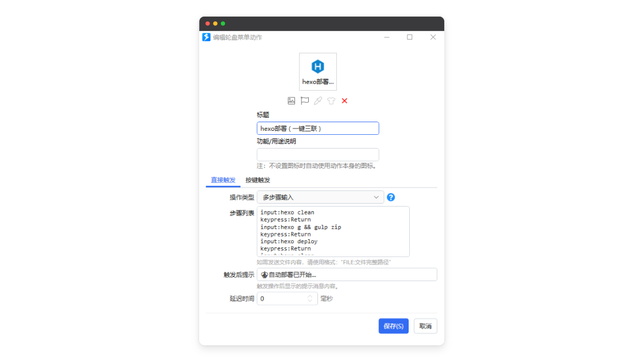
Task: Focus the 功能/用途说明 empty input field
Action: 318,155
